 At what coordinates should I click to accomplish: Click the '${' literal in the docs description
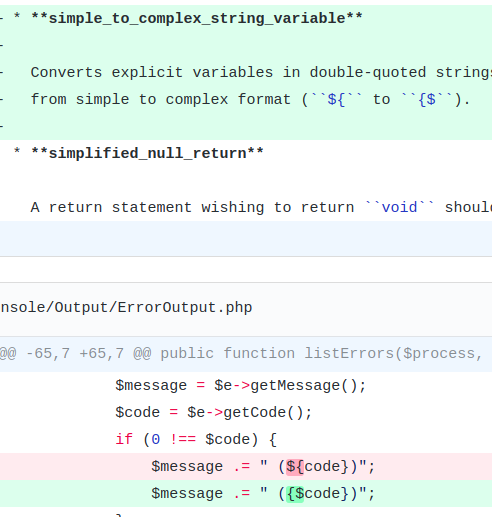pos(336,99)
